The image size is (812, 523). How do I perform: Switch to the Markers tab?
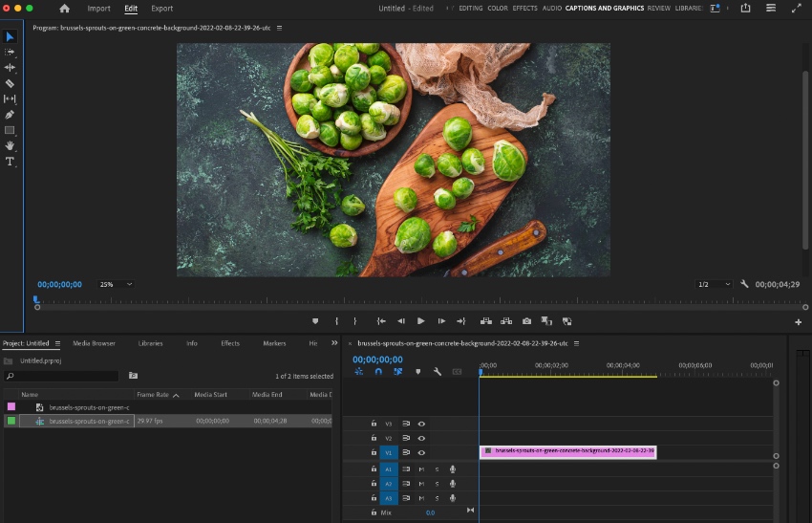pyautogui.click(x=274, y=343)
